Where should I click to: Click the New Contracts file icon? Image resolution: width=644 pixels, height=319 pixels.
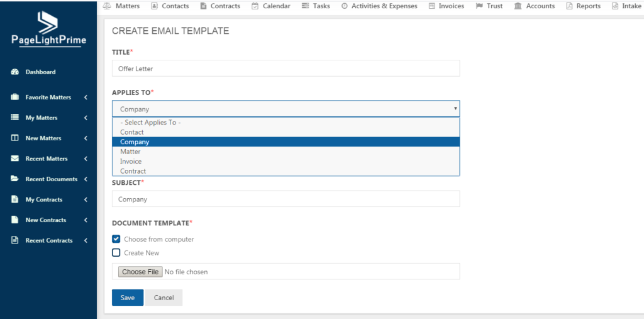[x=15, y=220]
